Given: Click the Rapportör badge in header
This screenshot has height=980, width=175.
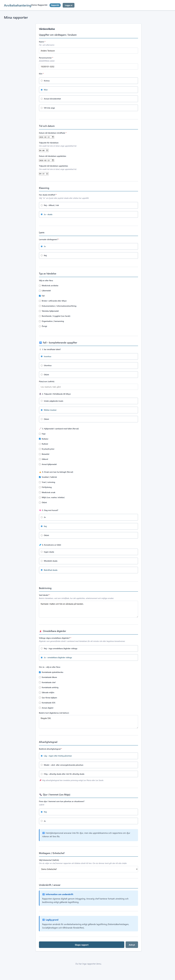Looking at the screenshot, I should 55,5.
